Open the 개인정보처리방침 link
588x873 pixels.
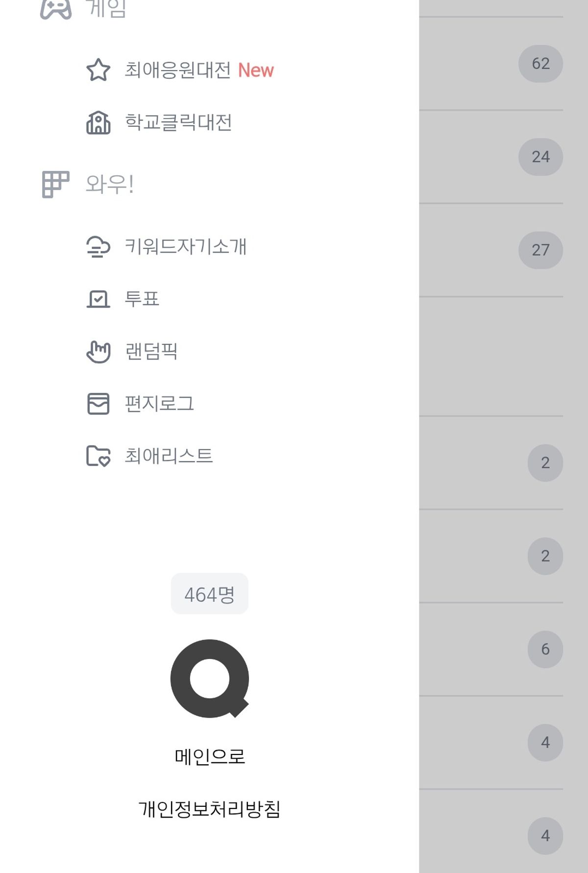(210, 809)
